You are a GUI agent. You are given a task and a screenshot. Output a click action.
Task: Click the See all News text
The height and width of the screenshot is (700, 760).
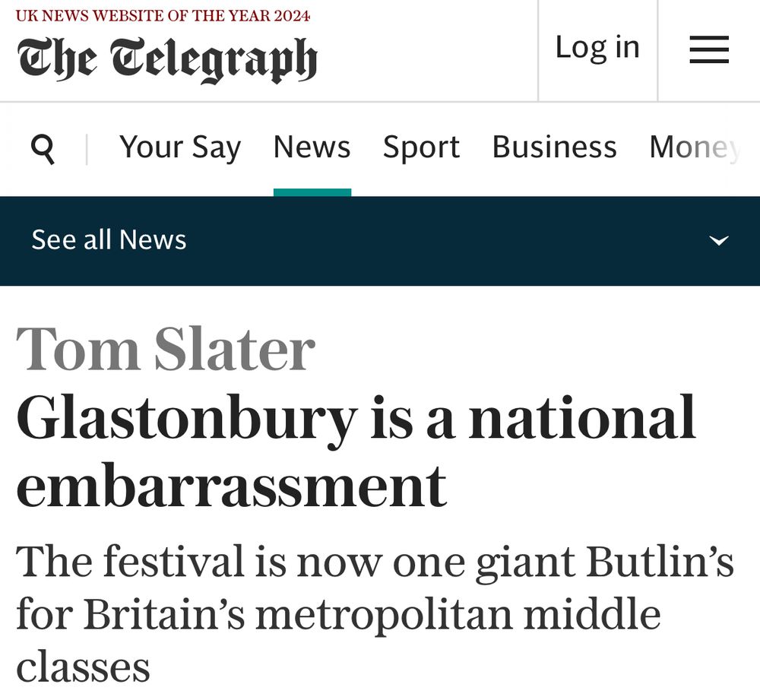109,240
